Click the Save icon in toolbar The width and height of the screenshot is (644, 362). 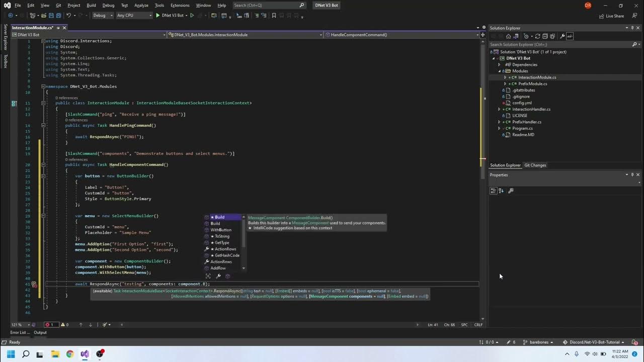click(51, 16)
